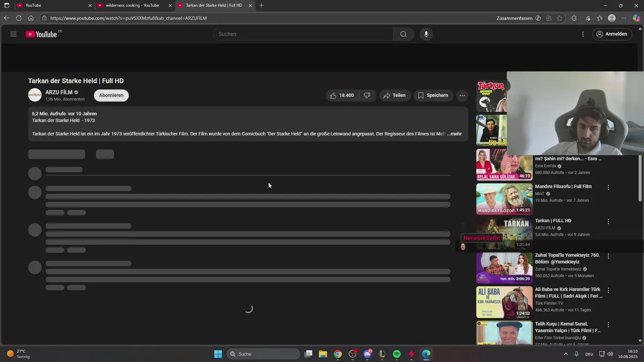The width and height of the screenshot is (644, 362).
Task: Open Edge settings and more menu
Action: tap(624, 18)
